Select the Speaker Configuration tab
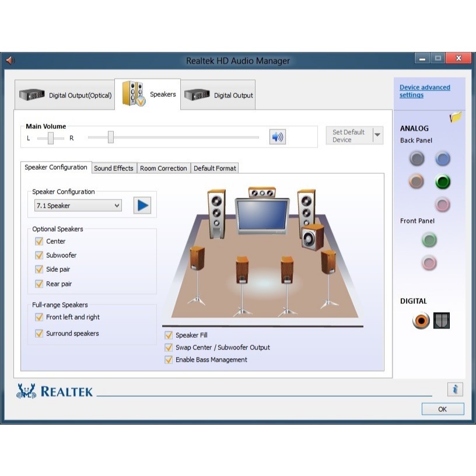This screenshot has width=476, height=476. pos(56,167)
